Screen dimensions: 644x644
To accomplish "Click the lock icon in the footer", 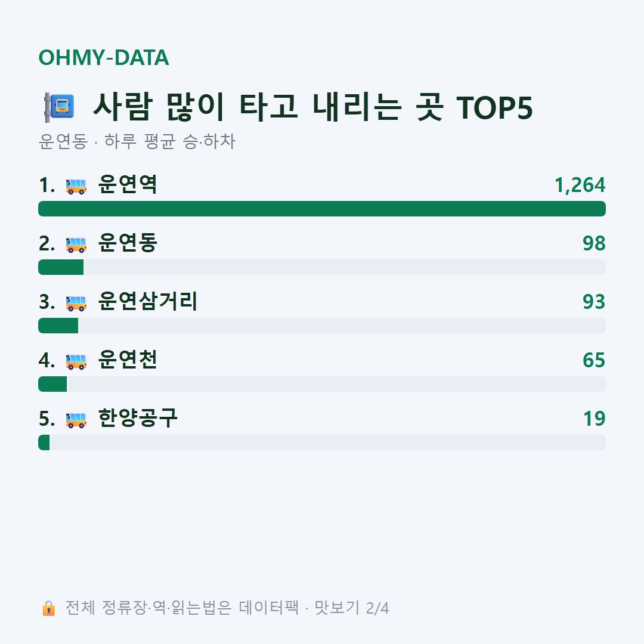I will [48, 608].
